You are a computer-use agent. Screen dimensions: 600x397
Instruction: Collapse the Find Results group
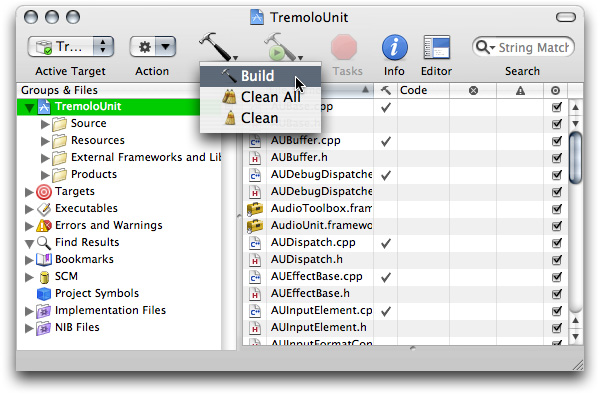click(29, 243)
